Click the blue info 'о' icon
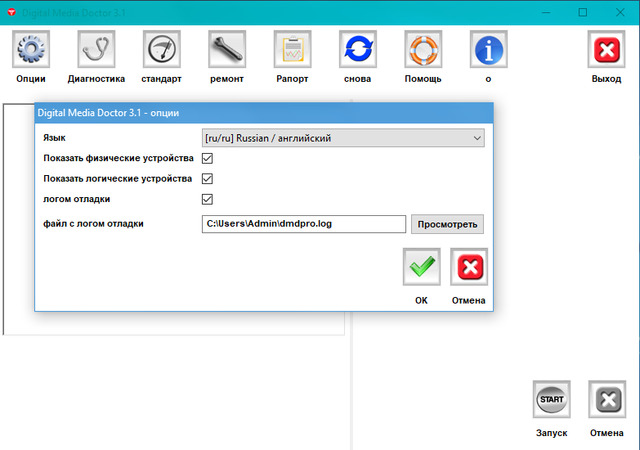 click(488, 49)
